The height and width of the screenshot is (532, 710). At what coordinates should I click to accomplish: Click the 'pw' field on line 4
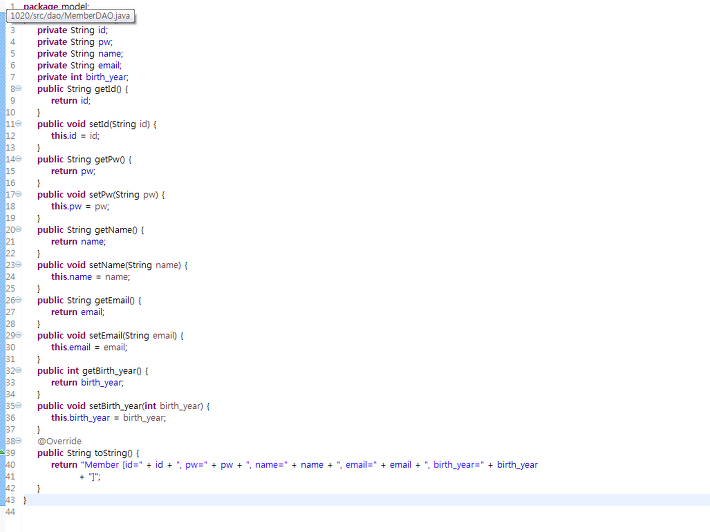105,42
